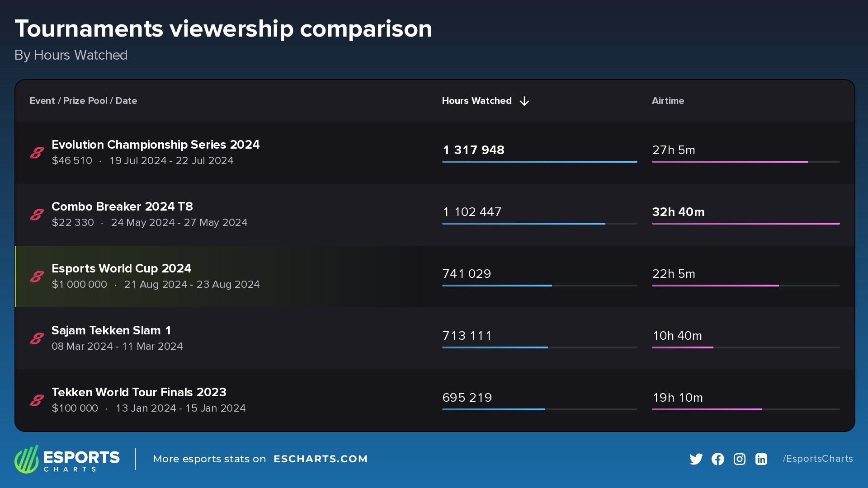
Task: Click the /EsportsCharts handle text
Action: click(818, 459)
